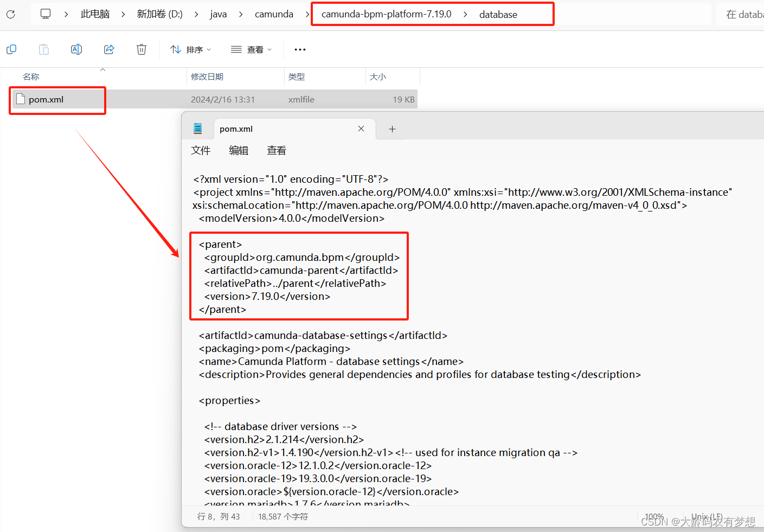Open the 排序 sort dropdown

click(x=190, y=49)
